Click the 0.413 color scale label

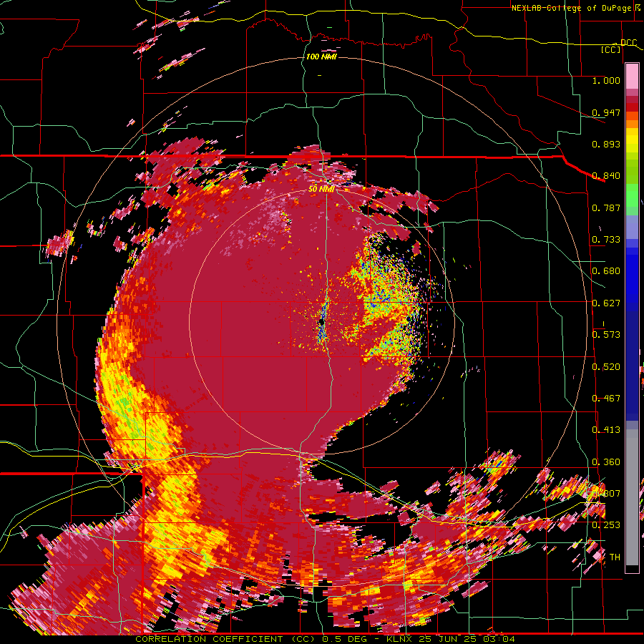click(x=606, y=430)
